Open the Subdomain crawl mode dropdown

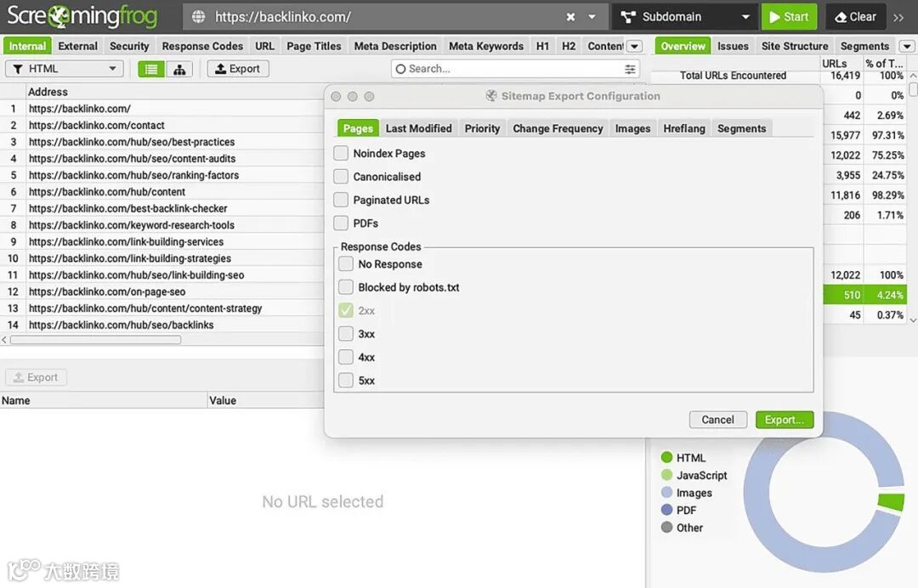click(685, 17)
